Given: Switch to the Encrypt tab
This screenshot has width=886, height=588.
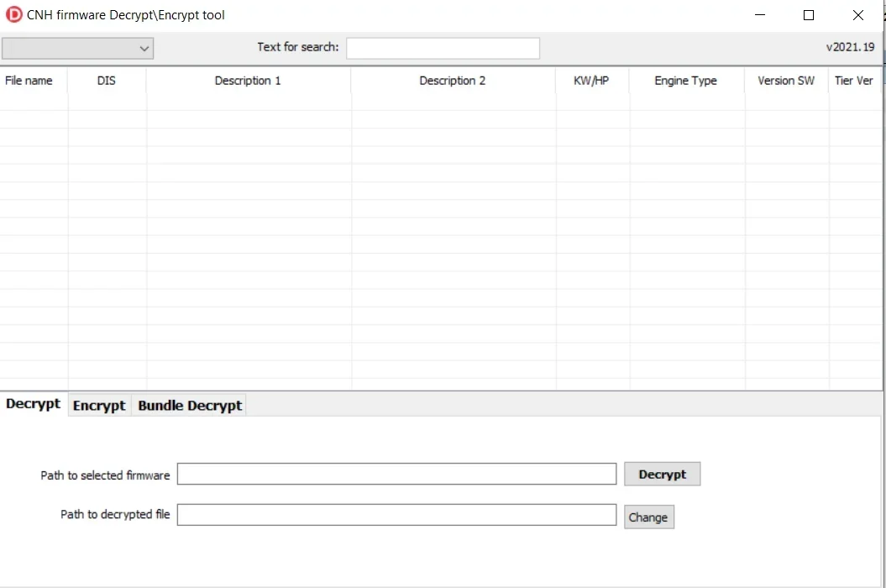Looking at the screenshot, I should [x=99, y=406].
